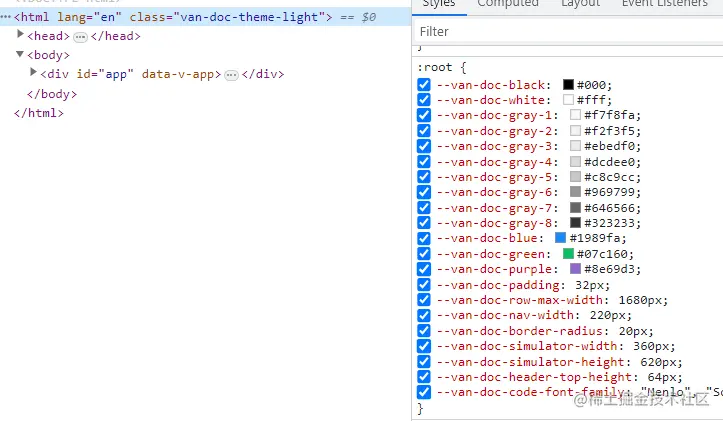The image size is (723, 421).
Task: Open the #ebedf0 color swatch
Action: coord(575,146)
